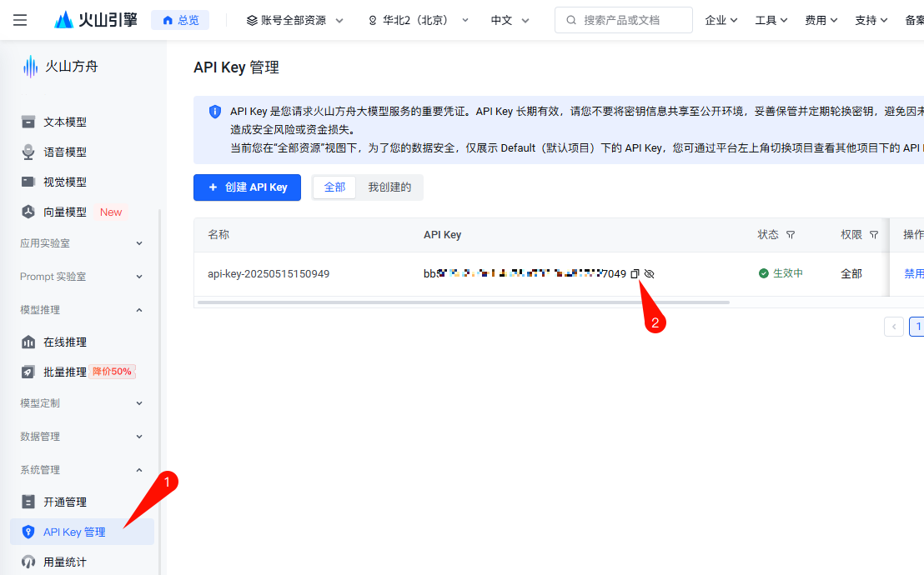Expand the Prompt 实验室 section

pyautogui.click(x=82, y=277)
